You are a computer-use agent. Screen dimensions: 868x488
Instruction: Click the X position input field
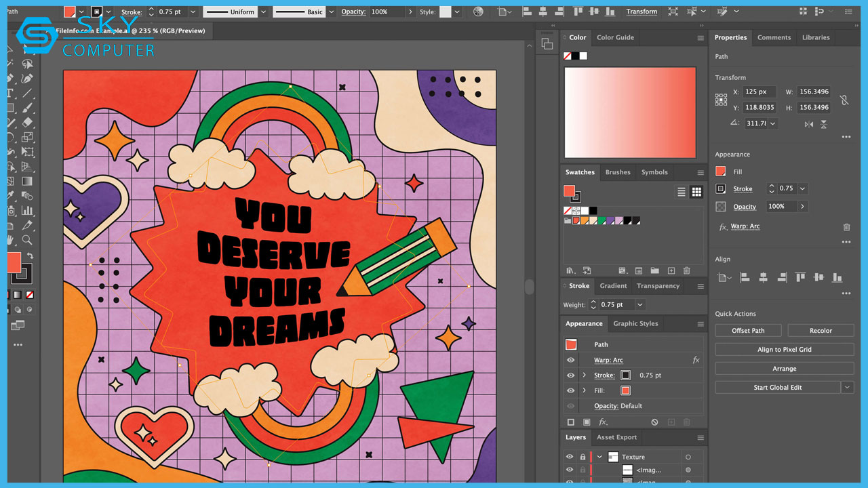click(759, 91)
